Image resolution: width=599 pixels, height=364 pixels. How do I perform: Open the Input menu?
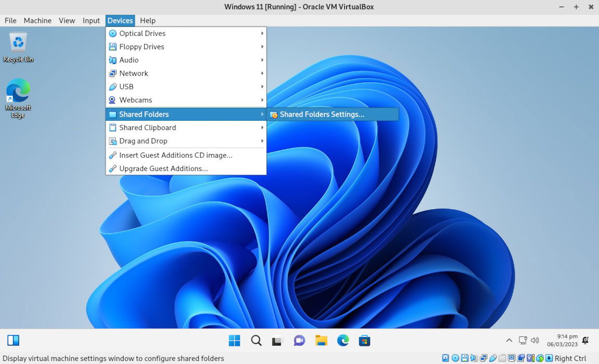pos(91,20)
